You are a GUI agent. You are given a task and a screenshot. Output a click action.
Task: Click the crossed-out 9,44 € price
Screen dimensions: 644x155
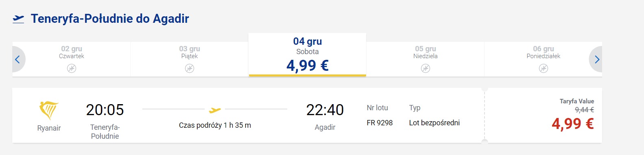tap(584, 110)
